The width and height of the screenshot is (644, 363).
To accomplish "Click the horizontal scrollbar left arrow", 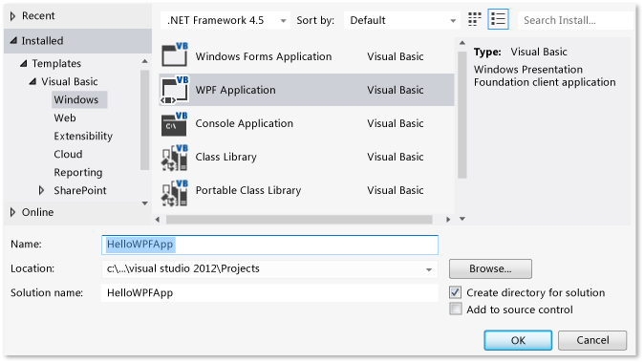I will [158, 220].
